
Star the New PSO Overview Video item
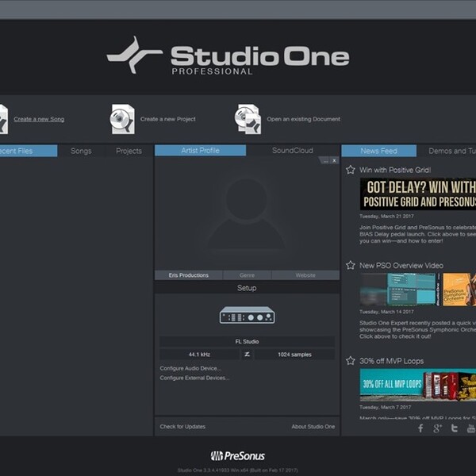(x=351, y=265)
